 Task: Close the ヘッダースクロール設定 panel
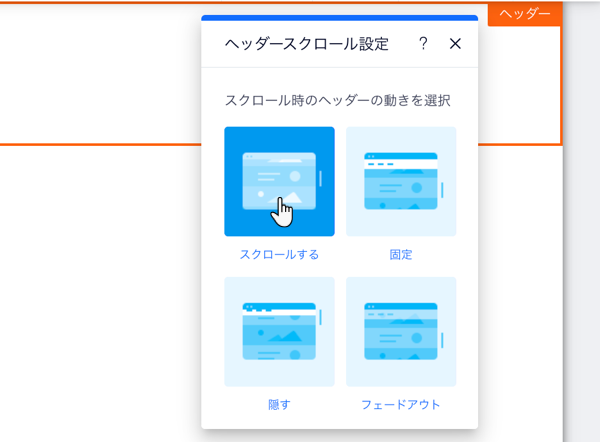tap(455, 44)
